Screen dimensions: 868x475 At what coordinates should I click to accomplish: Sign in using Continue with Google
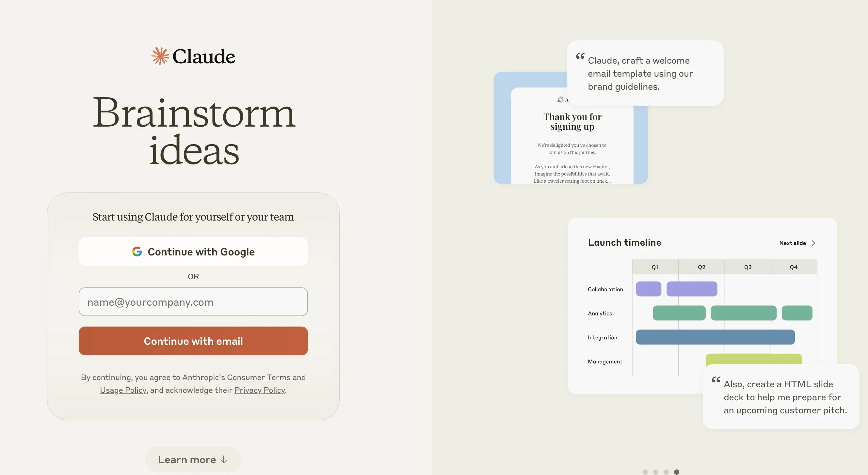pos(193,252)
